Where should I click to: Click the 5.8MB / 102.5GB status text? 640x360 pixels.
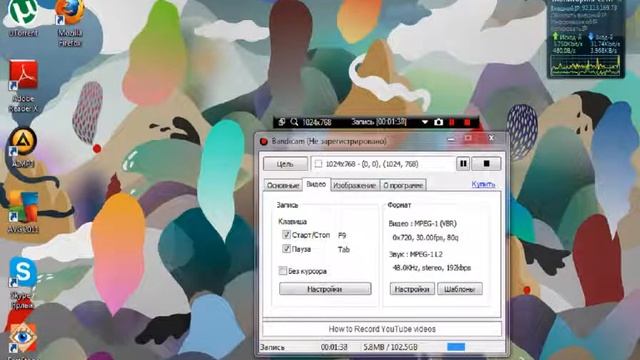point(391,347)
